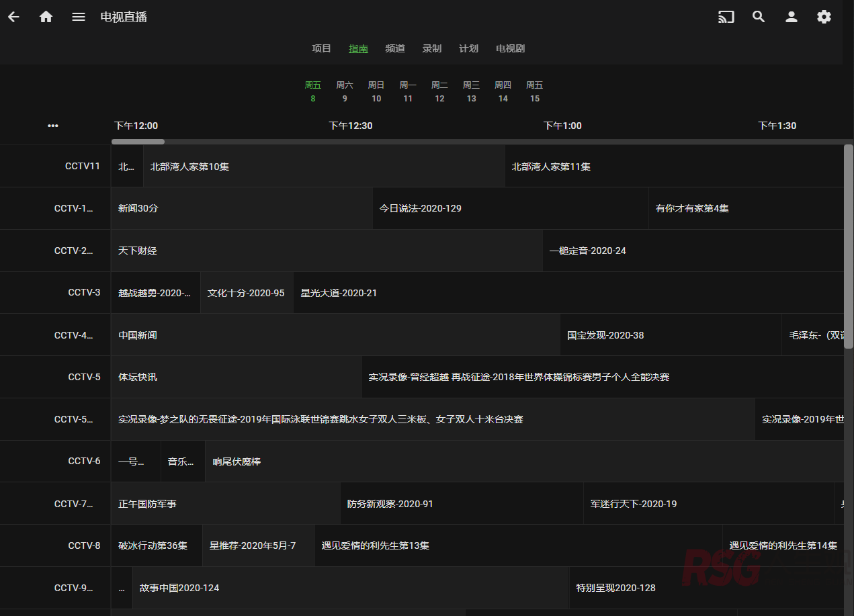Open the hamburger menu

[79, 17]
